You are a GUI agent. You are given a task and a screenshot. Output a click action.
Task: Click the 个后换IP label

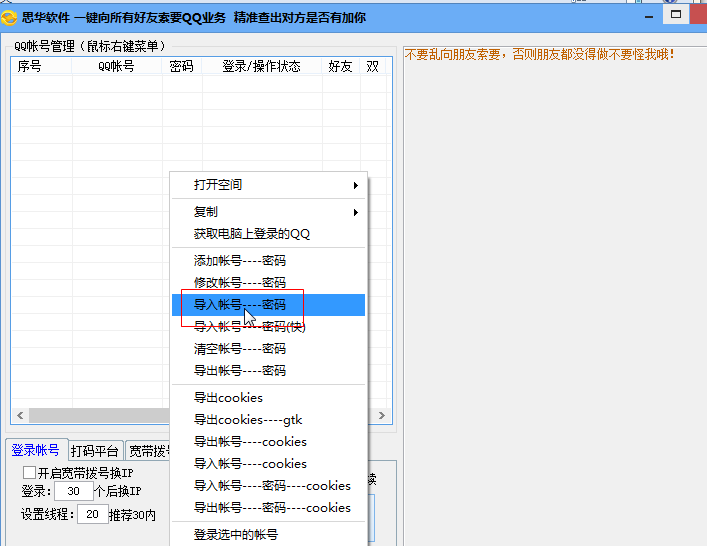click(x=118, y=491)
